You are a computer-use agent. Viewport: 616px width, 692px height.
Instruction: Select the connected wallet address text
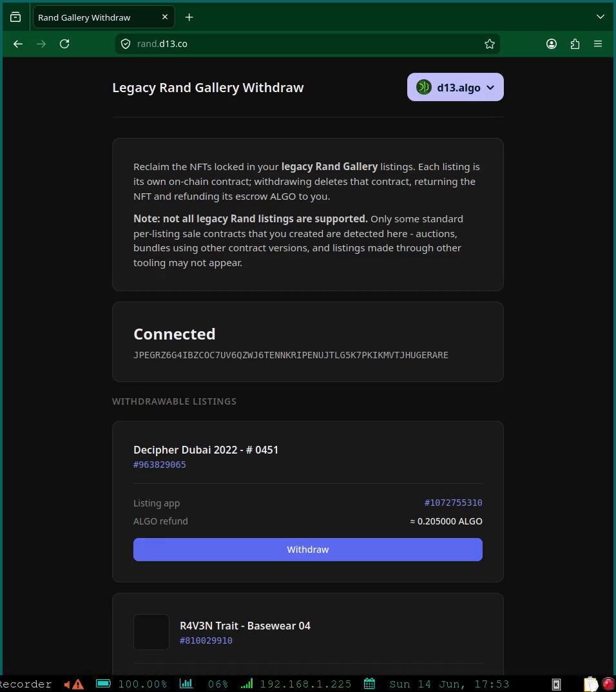pos(291,355)
